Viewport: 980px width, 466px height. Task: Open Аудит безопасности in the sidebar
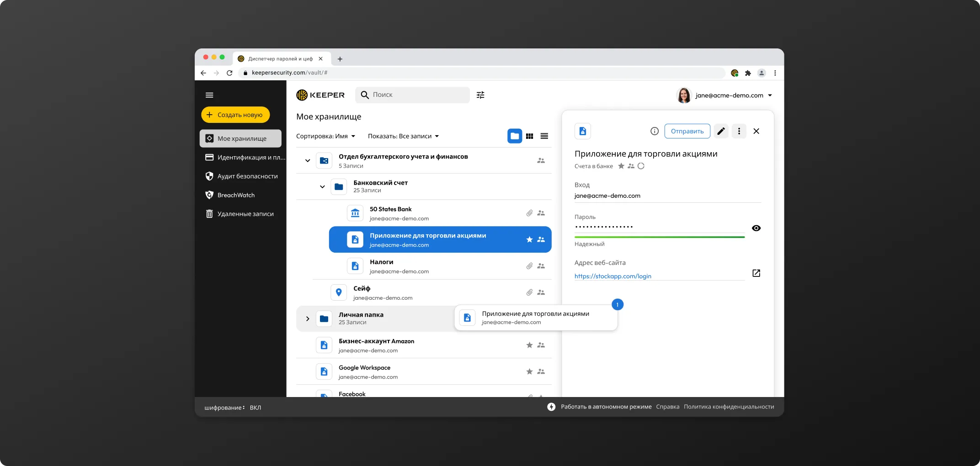[241, 176]
